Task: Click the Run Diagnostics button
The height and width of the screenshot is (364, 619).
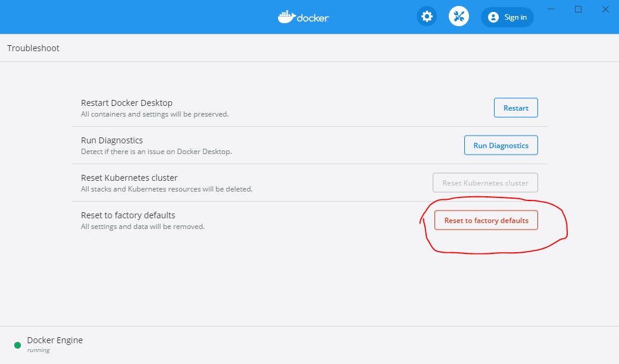Action: point(501,145)
